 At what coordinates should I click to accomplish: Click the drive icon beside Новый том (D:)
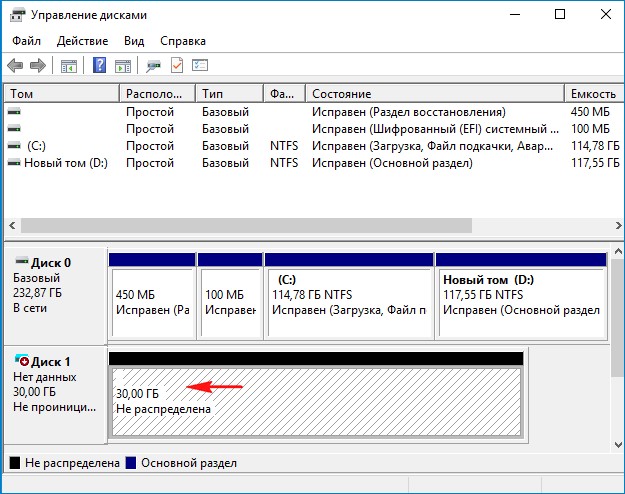pos(14,163)
